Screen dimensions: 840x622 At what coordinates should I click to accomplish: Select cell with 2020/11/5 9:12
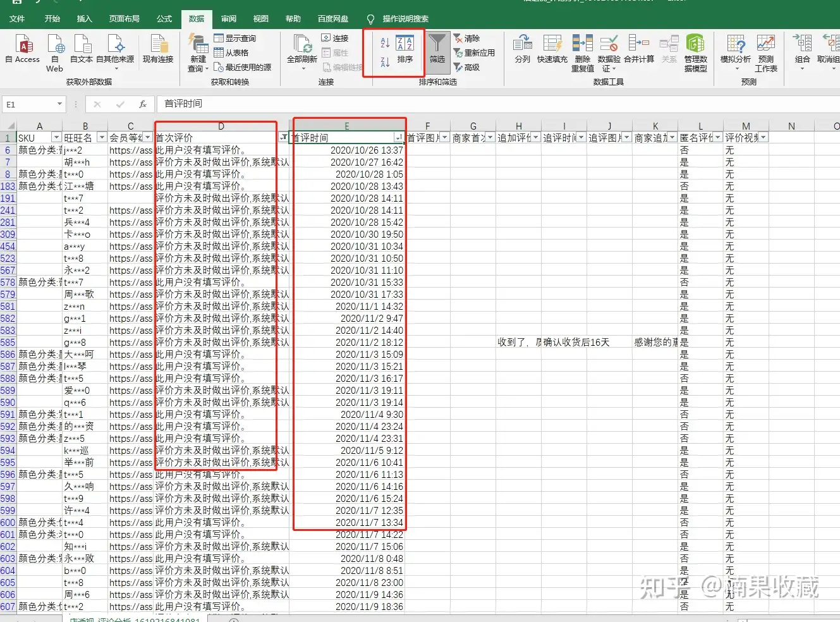347,450
